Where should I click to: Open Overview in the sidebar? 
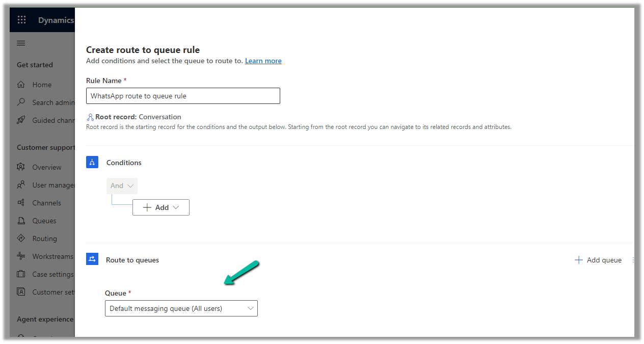47,167
